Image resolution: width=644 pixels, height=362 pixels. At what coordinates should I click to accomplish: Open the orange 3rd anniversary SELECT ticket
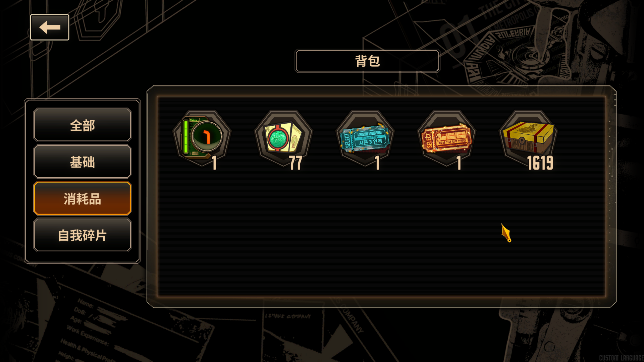[x=447, y=138]
